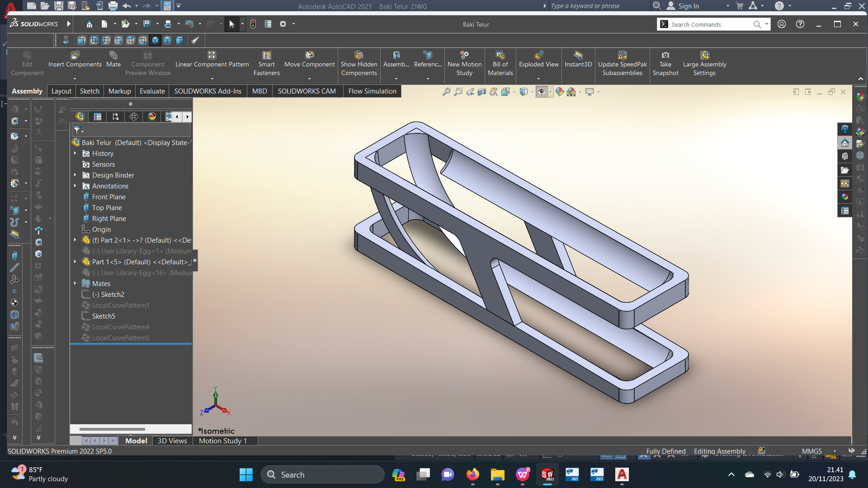Expand the History tree node
868x488 pixels.
tap(75, 154)
